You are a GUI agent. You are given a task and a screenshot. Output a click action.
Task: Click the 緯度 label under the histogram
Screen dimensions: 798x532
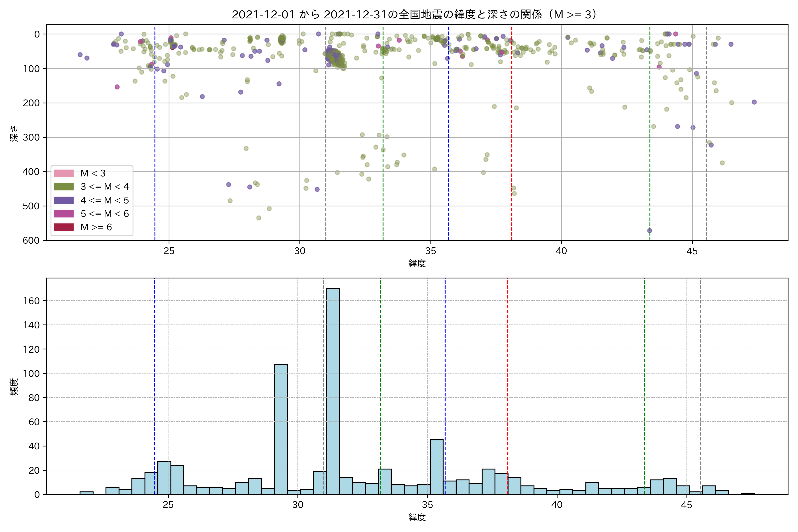(417, 517)
